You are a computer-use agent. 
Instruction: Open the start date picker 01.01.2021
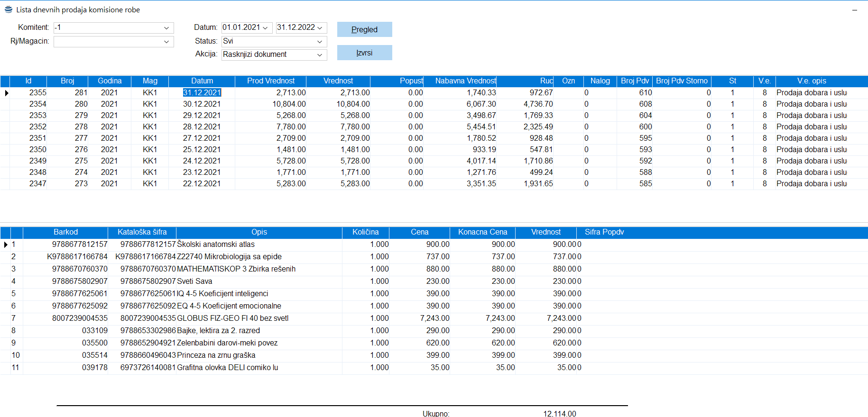pos(265,28)
